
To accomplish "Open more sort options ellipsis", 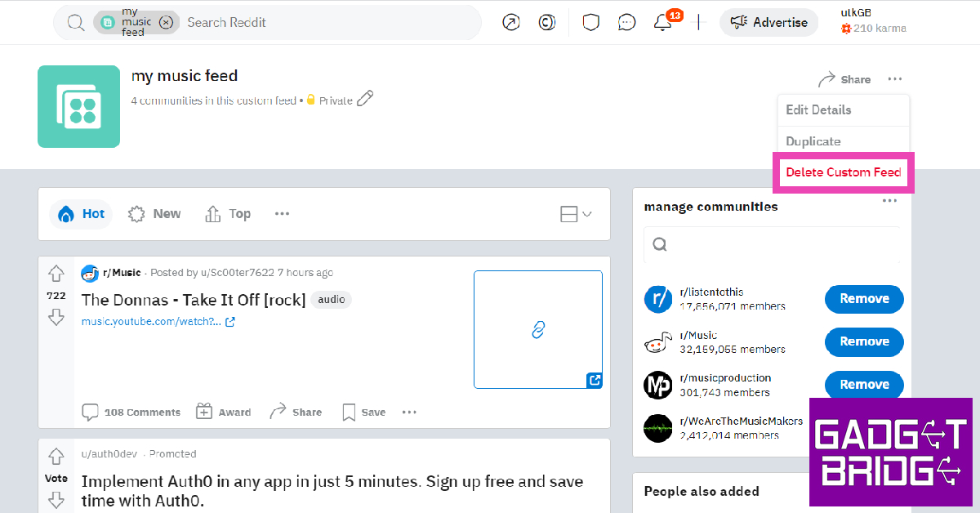I will 282,214.
